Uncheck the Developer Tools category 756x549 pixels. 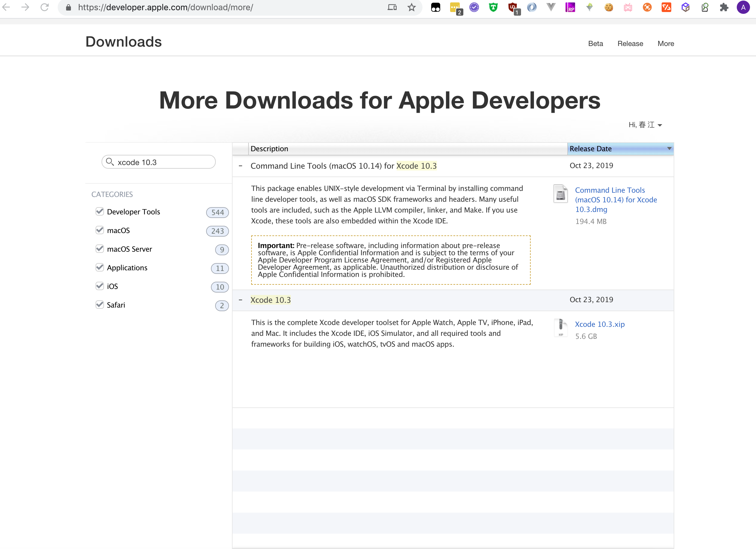coord(100,211)
